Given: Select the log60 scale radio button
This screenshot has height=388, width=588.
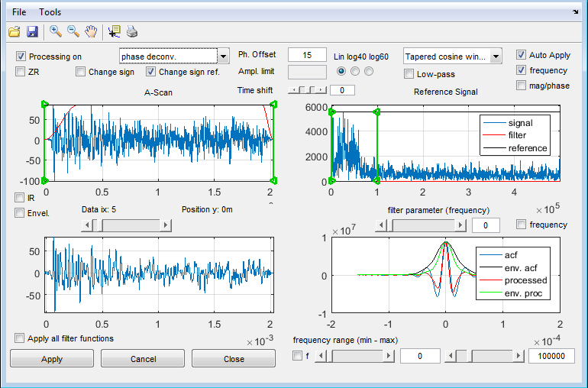Looking at the screenshot, I should point(369,71).
